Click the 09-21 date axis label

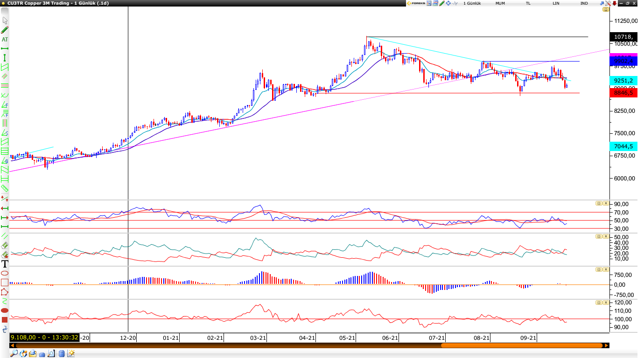[528, 338]
